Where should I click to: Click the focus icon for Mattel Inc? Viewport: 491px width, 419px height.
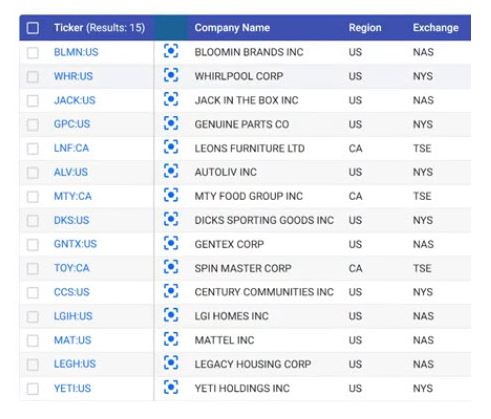(171, 339)
